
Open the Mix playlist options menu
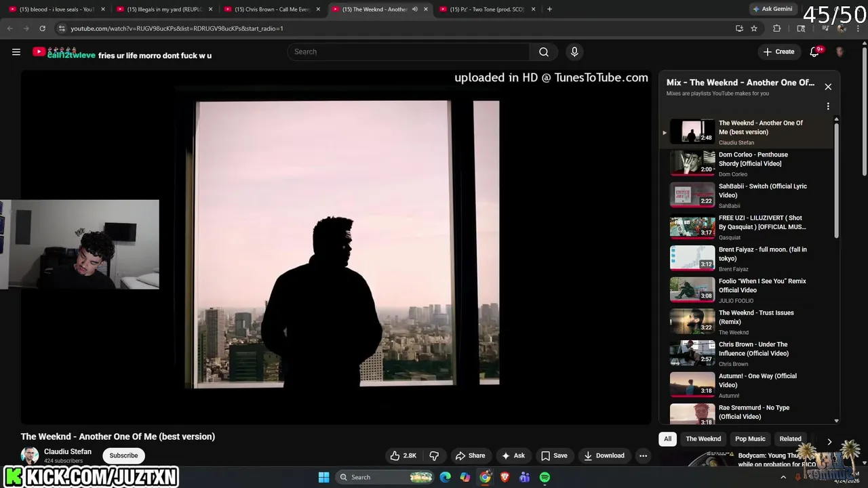pos(828,106)
